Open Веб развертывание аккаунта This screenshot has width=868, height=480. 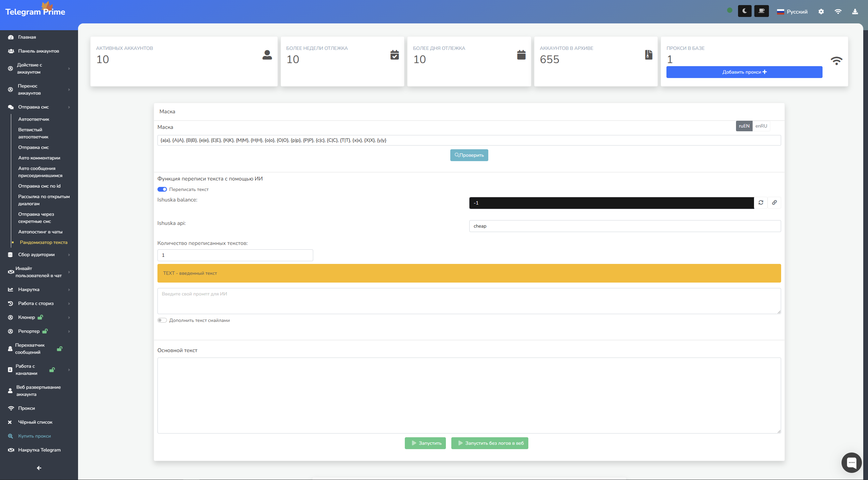click(38, 391)
